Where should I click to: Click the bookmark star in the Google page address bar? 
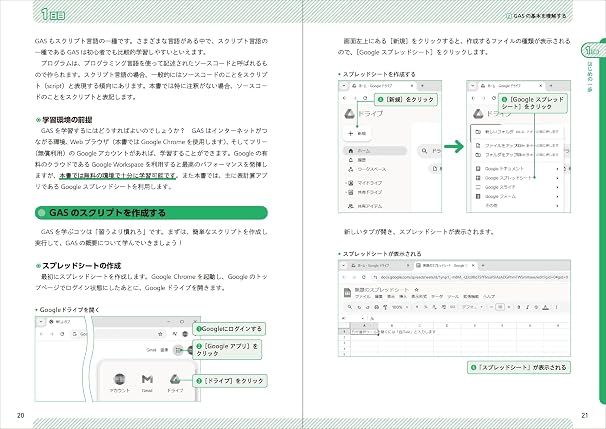[x=160, y=334]
